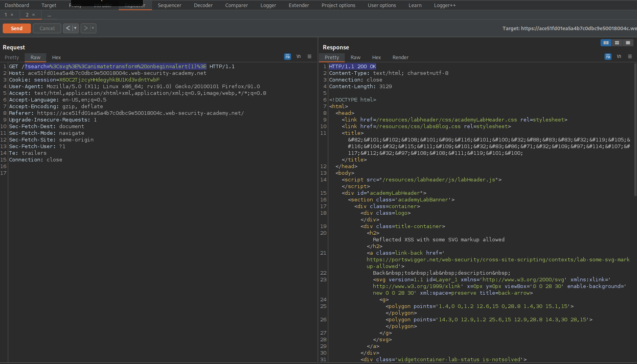Click 'Reflected XSS with some SVG markup allowed' text

(439, 240)
